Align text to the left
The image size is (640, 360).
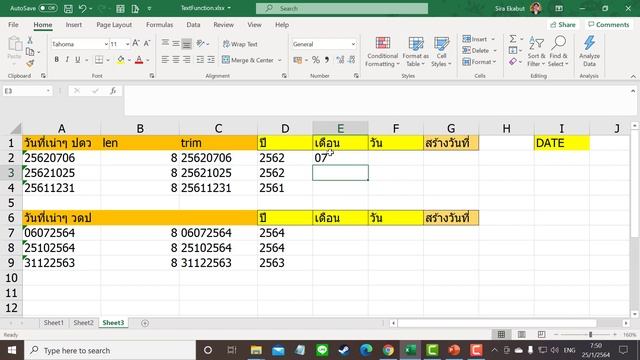coord(165,60)
